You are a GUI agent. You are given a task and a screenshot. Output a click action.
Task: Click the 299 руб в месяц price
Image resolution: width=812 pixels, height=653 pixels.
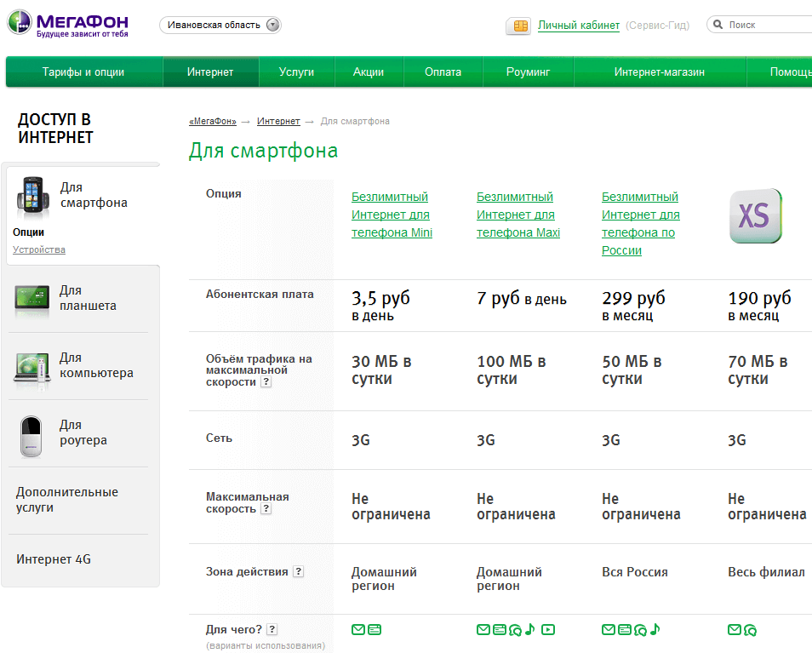click(x=633, y=306)
